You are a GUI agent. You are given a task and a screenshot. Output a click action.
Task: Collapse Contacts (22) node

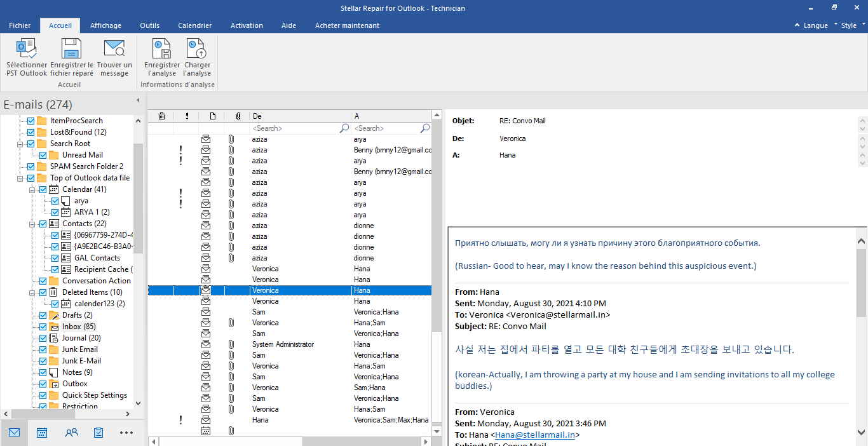32,224
